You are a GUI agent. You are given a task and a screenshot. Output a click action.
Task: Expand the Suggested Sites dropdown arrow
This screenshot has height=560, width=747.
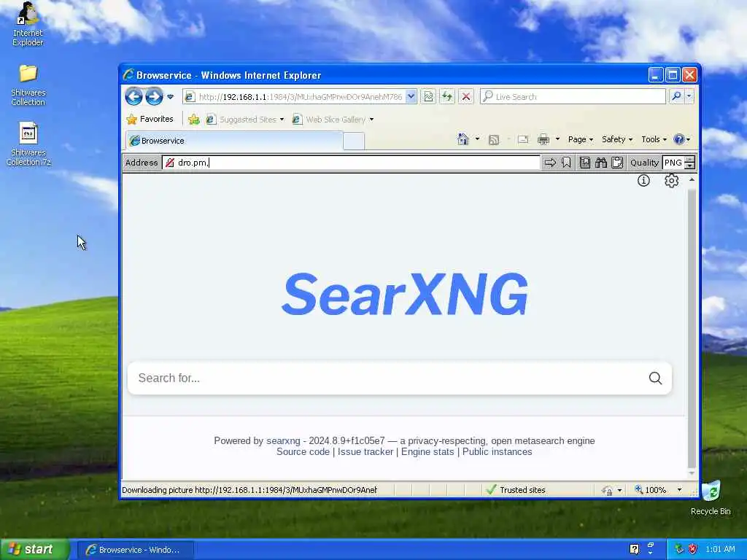tap(282, 120)
